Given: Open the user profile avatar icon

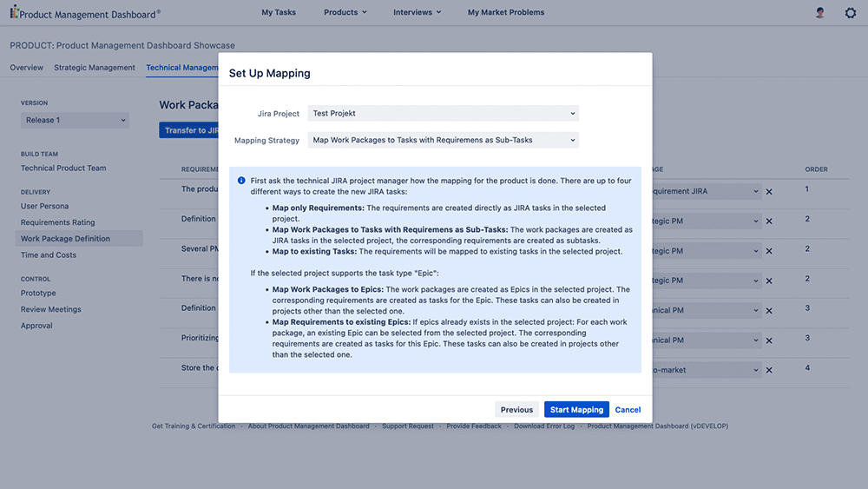Looking at the screenshot, I should click(x=820, y=12).
